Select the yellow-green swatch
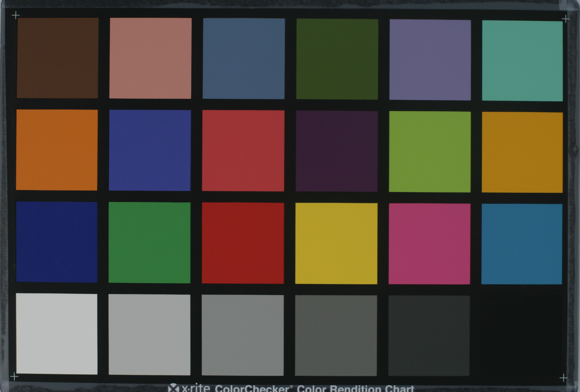This screenshot has width=580, height=392. (x=430, y=152)
